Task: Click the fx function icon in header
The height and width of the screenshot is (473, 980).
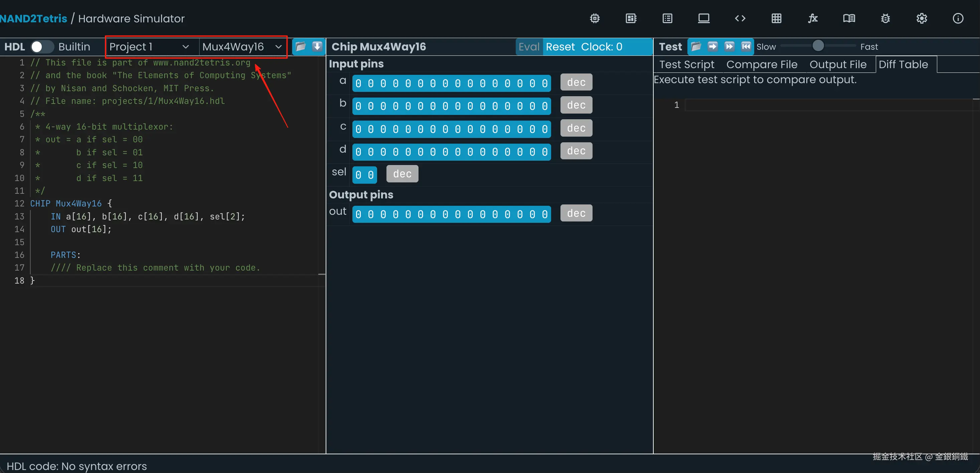Action: (813, 18)
